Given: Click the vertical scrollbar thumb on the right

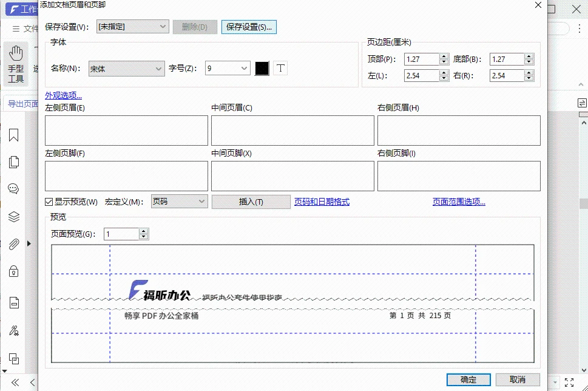Looking at the screenshot, I should 584,203.
